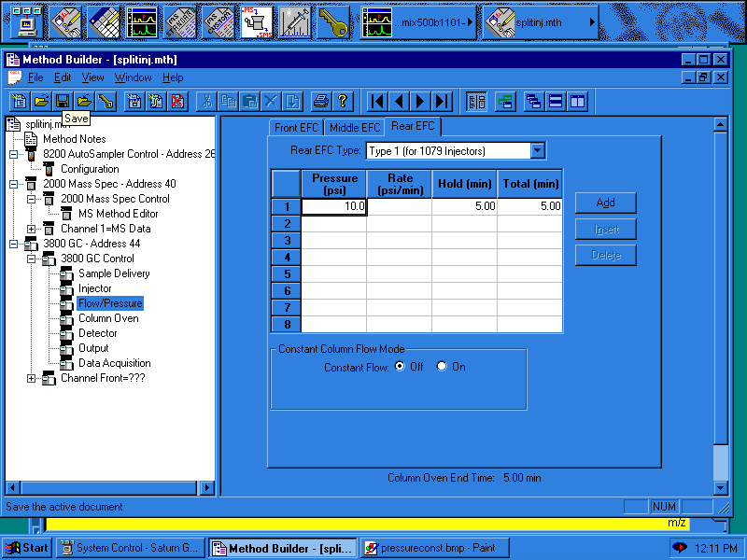The image size is (747, 560).
Task: Expand the Channel Front=??? node
Action: click(31, 378)
